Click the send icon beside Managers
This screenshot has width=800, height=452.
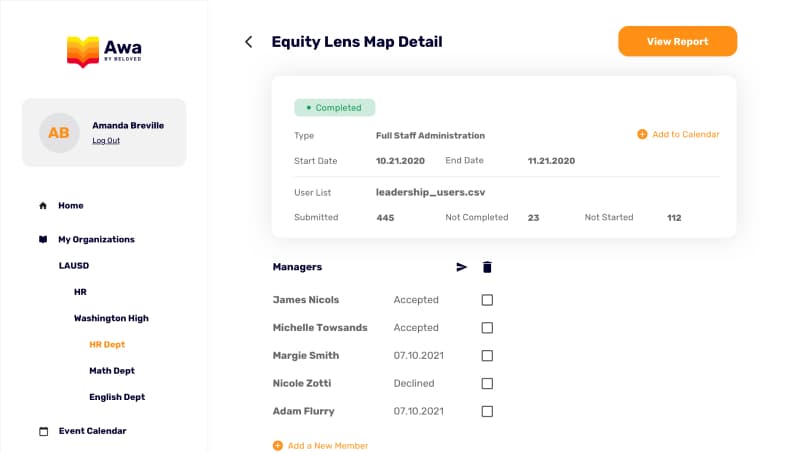click(x=462, y=267)
